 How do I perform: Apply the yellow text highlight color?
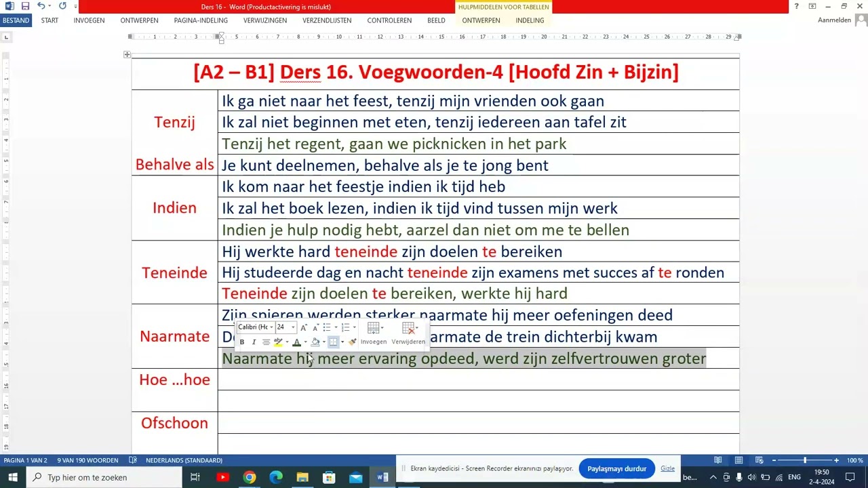coord(278,342)
